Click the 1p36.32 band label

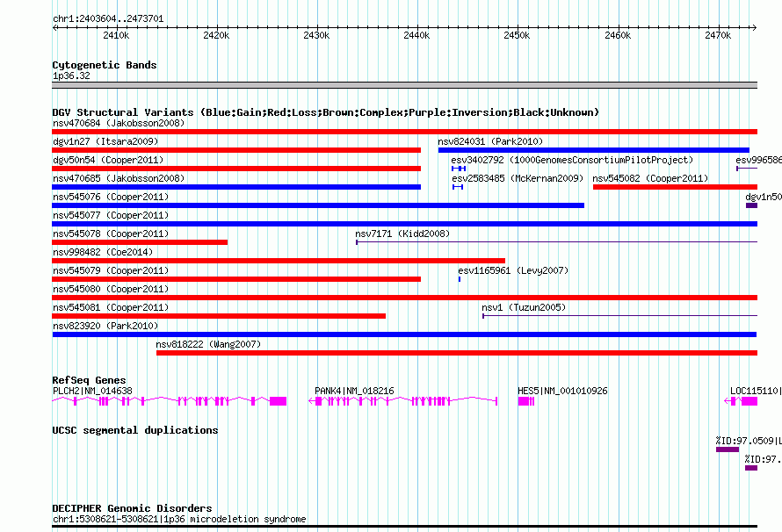point(71,75)
